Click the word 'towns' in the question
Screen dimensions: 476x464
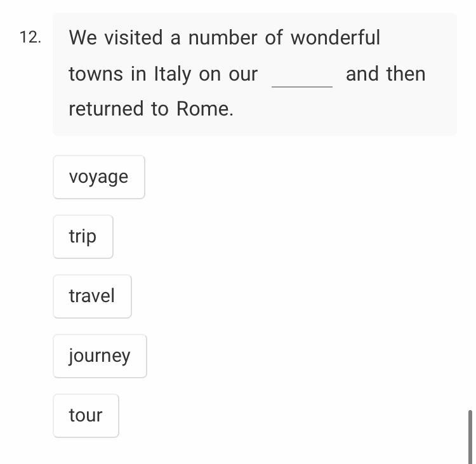tap(96, 74)
